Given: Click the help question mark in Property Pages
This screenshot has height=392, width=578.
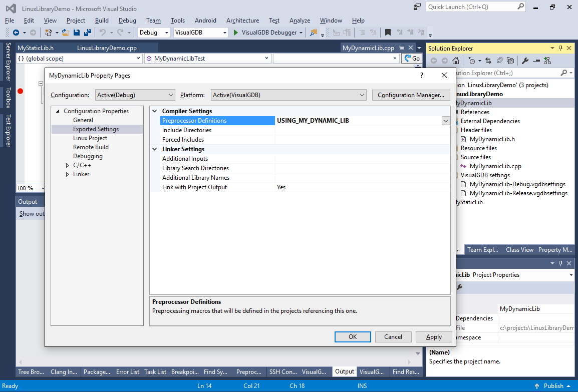Looking at the screenshot, I should [422, 75].
